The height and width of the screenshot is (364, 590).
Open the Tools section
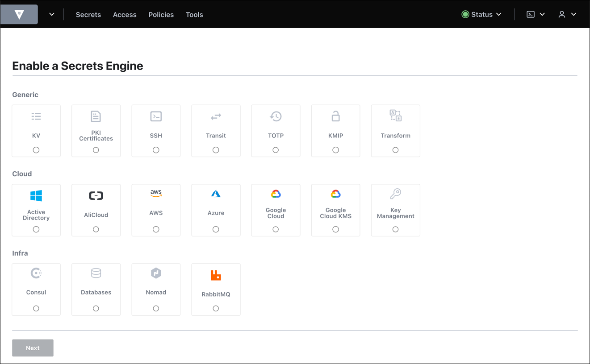tap(194, 14)
